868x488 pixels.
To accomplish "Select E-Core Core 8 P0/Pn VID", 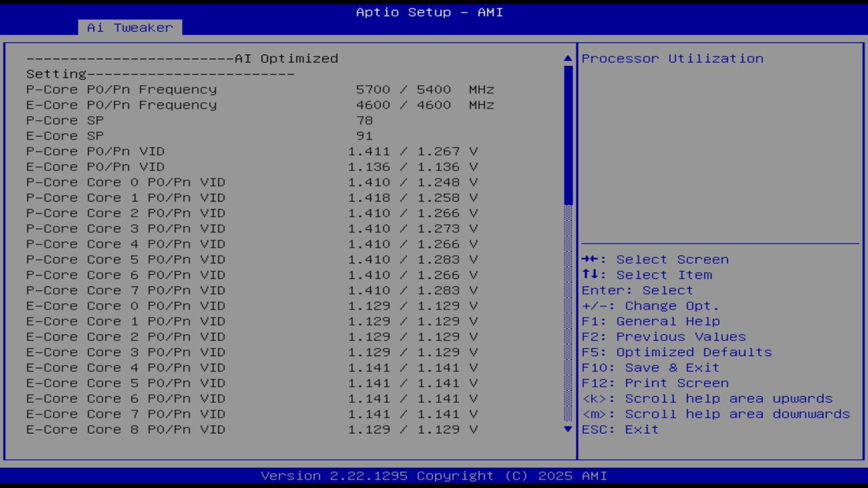I will [125, 429].
